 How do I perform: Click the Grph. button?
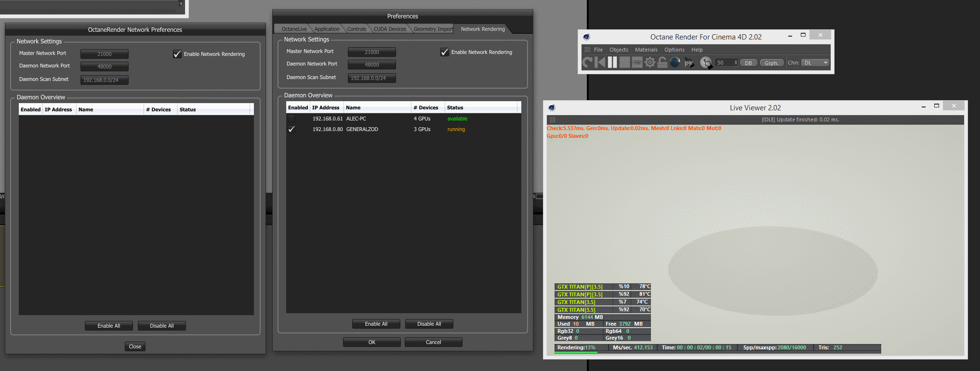[x=771, y=63]
